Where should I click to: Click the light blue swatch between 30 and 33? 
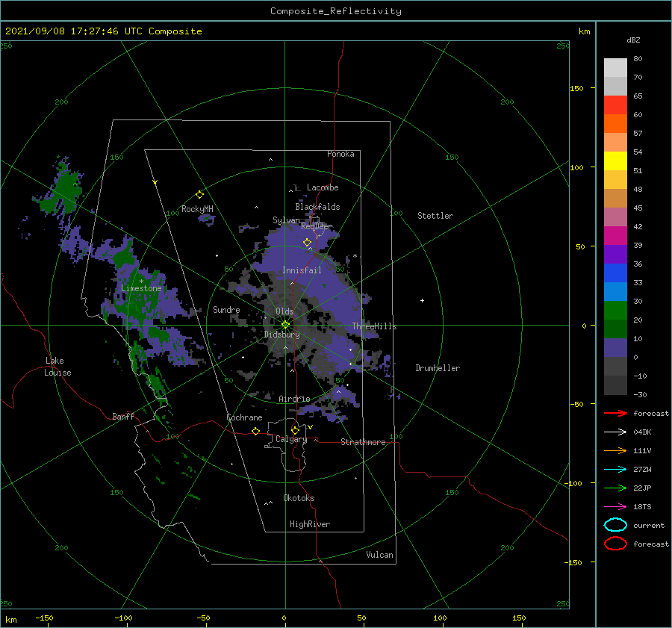coord(615,292)
